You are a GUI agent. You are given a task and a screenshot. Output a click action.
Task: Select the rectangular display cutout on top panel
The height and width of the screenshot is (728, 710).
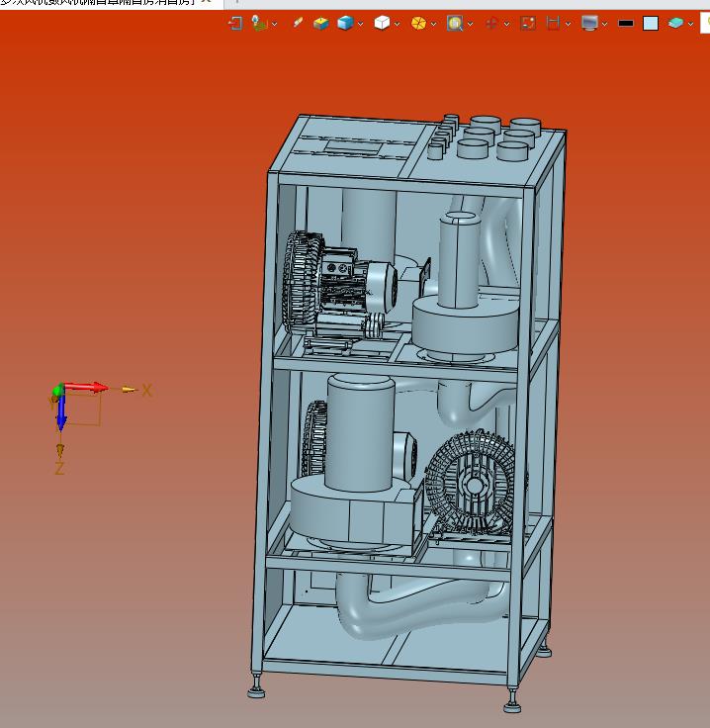click(354, 148)
